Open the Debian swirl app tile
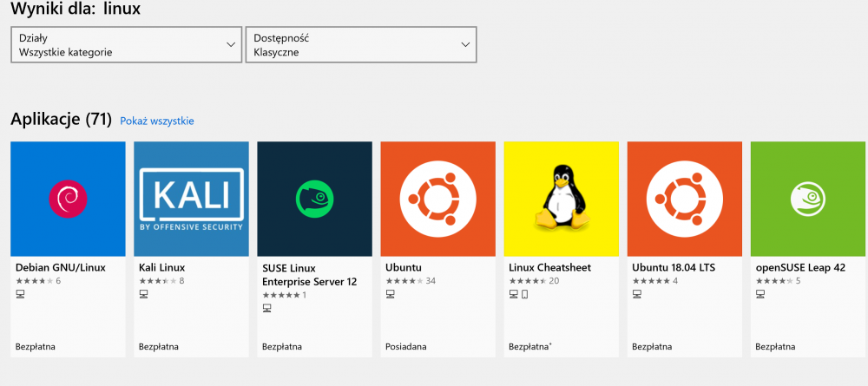This screenshot has width=868, height=386. point(68,200)
